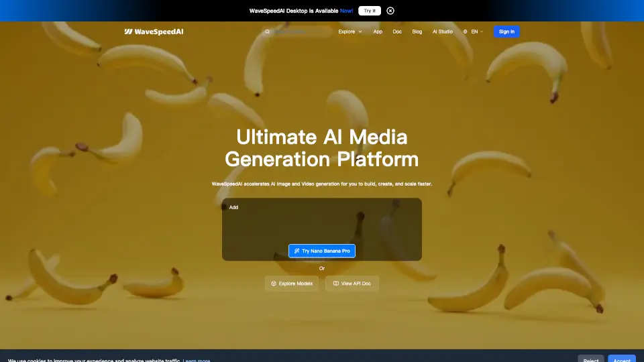Click the View API Doc button
644x362 pixels.
pos(352,284)
